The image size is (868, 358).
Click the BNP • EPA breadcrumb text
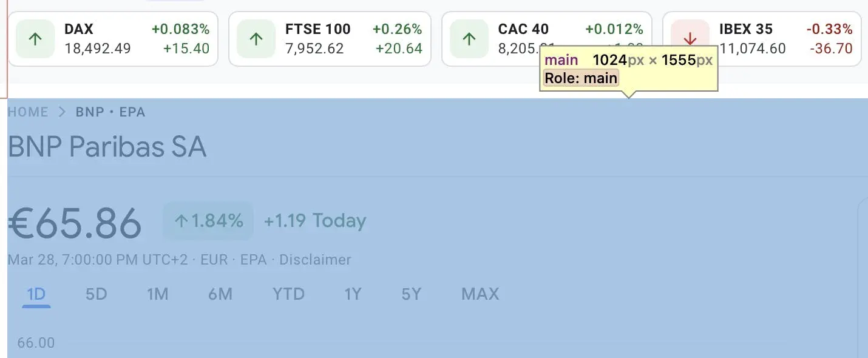pyautogui.click(x=110, y=112)
